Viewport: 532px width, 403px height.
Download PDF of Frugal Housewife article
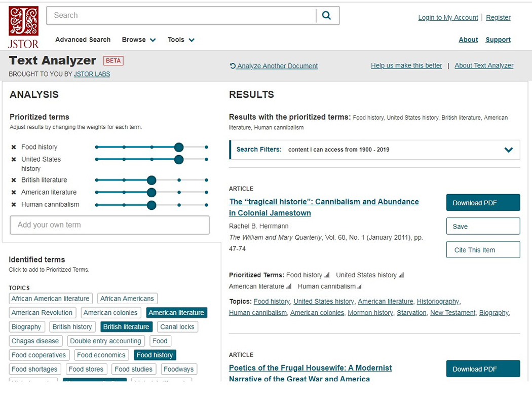click(x=483, y=369)
